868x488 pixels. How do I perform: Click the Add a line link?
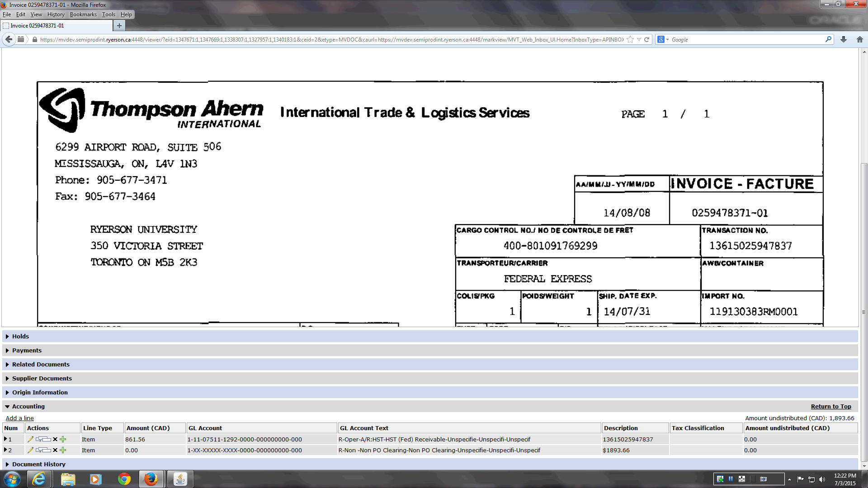(19, 418)
